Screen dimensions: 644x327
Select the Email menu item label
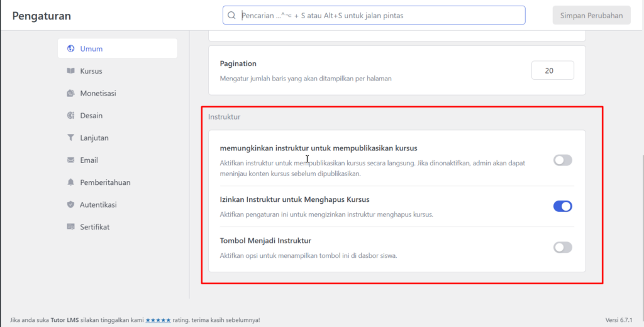pyautogui.click(x=89, y=160)
